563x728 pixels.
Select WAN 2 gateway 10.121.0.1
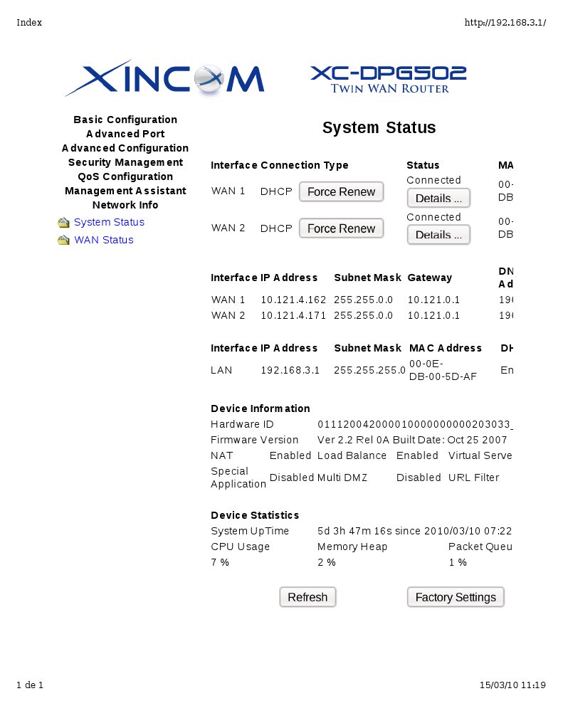(434, 316)
